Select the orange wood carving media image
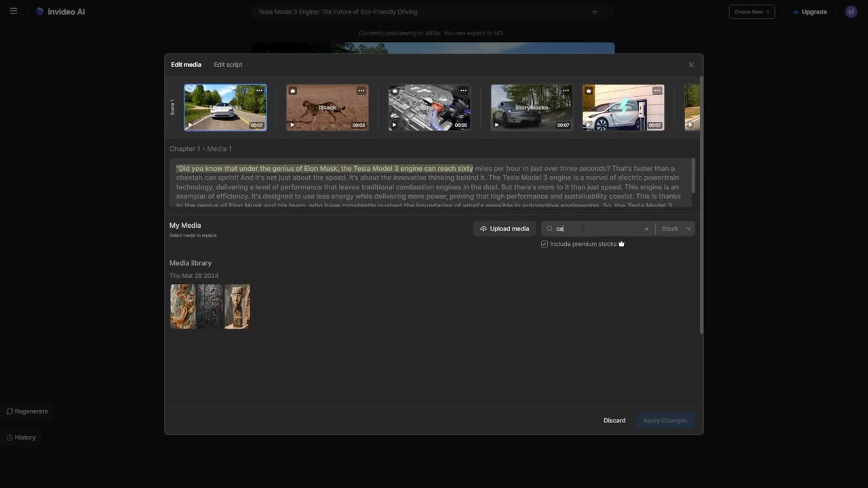 182,306
